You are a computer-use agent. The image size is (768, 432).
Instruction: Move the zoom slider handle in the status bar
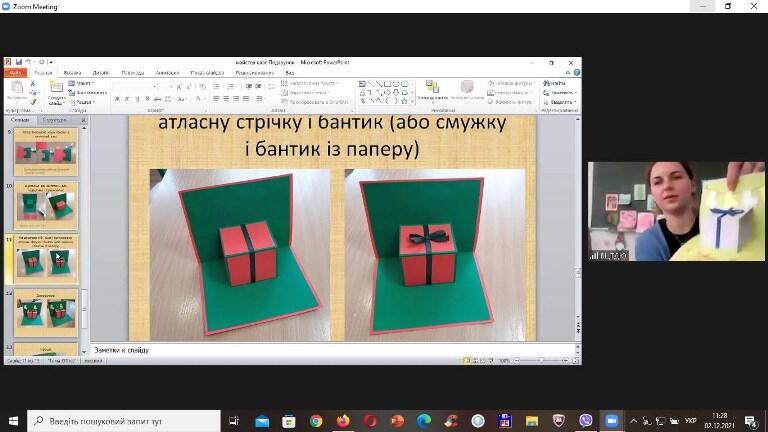click(541, 360)
